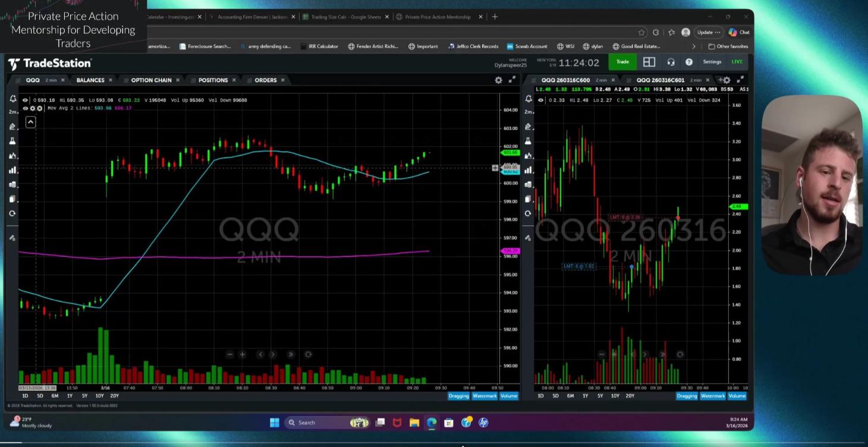Viewport: 868px width, 447px height.
Task: Click the refresh chart icon on left sidebar
Action: coord(12,213)
